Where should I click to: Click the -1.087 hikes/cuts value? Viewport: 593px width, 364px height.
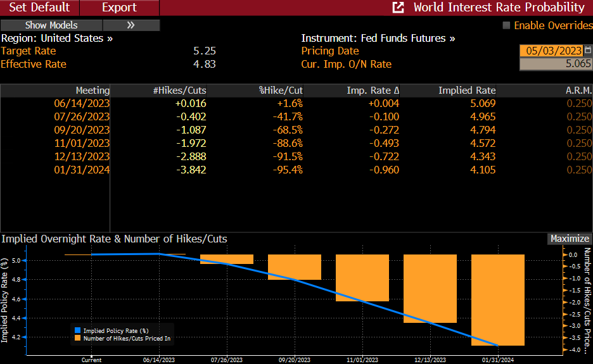tap(191, 130)
